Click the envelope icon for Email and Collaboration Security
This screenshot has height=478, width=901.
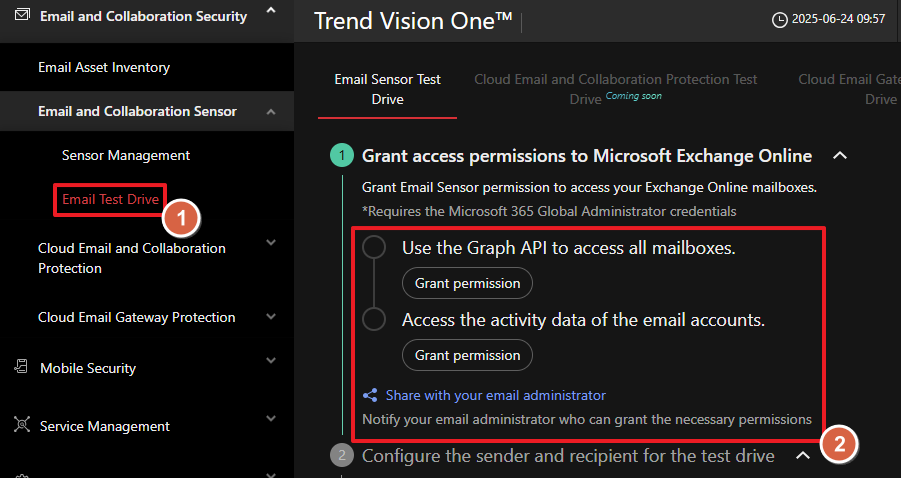pos(22,15)
